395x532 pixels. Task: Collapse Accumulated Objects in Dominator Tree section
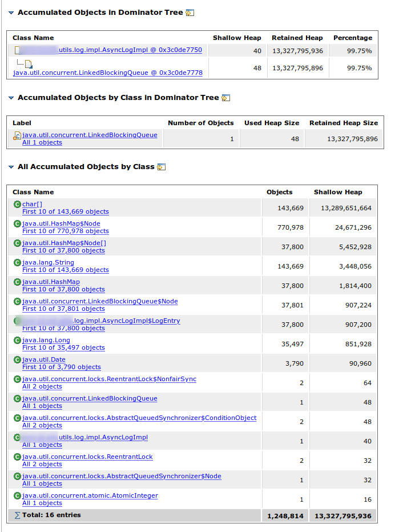(x=11, y=13)
